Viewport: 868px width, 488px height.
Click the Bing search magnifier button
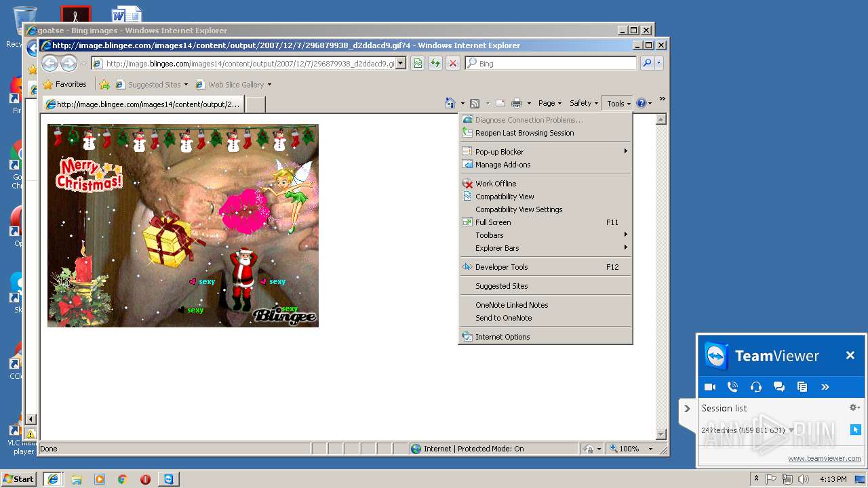(x=647, y=63)
